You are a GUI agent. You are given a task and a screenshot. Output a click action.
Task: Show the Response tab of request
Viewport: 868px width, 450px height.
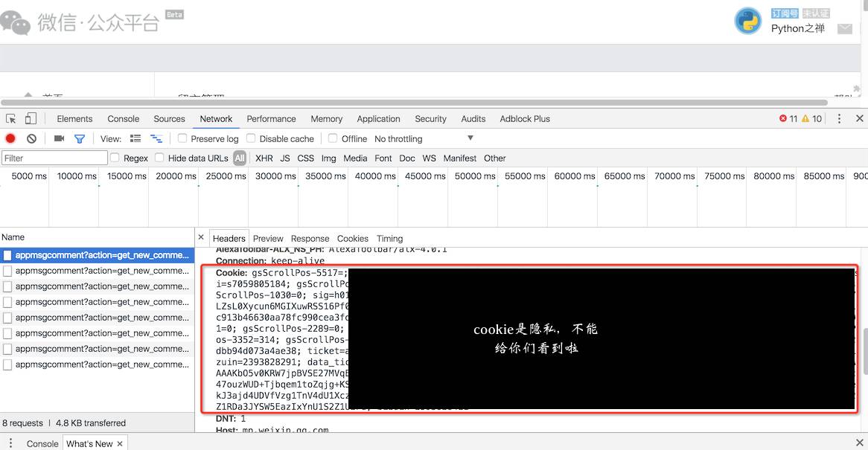310,239
